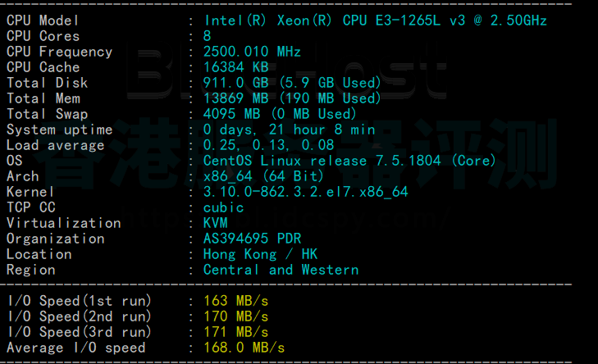598x364 pixels.
Task: Click the kernel version 3.10.0-862 string
Action: coord(305,192)
